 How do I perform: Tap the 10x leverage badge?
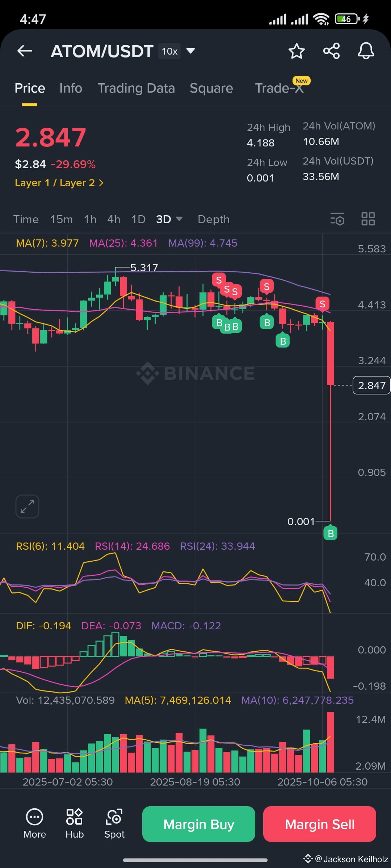pyautogui.click(x=169, y=51)
